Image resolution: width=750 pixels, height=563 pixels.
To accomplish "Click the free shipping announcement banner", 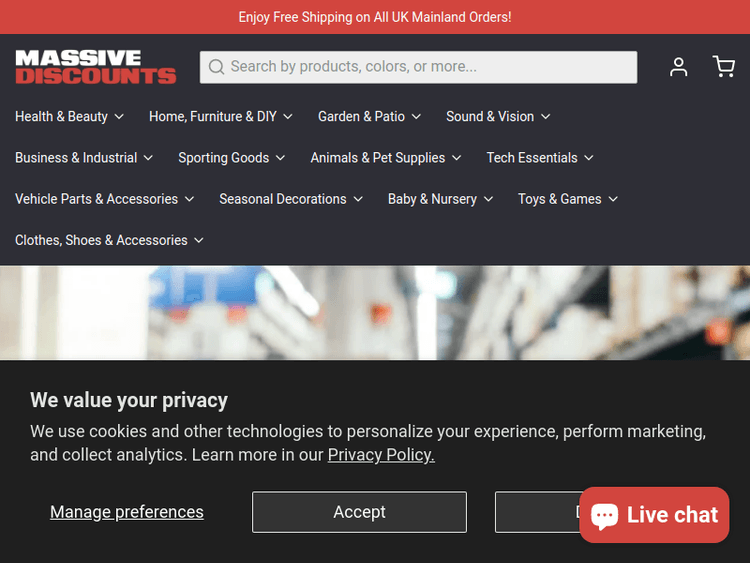I will tap(375, 17).
